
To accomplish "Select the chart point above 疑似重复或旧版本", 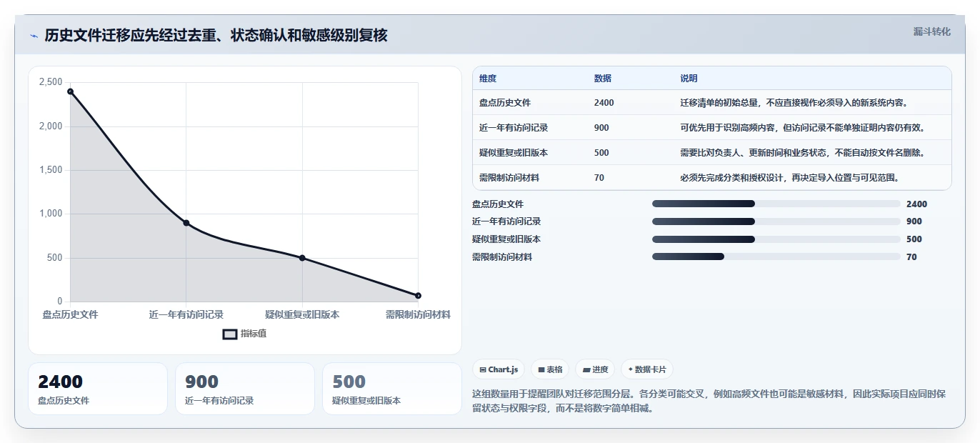I will [x=302, y=258].
